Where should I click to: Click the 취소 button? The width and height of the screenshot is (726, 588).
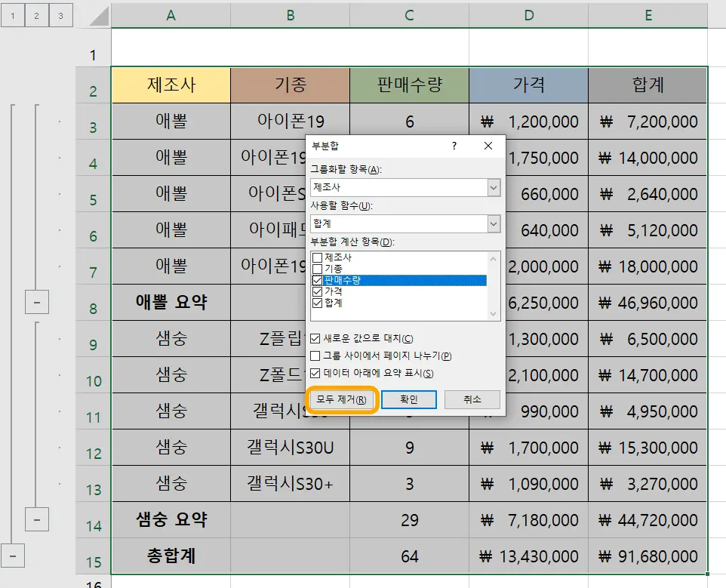(x=472, y=399)
